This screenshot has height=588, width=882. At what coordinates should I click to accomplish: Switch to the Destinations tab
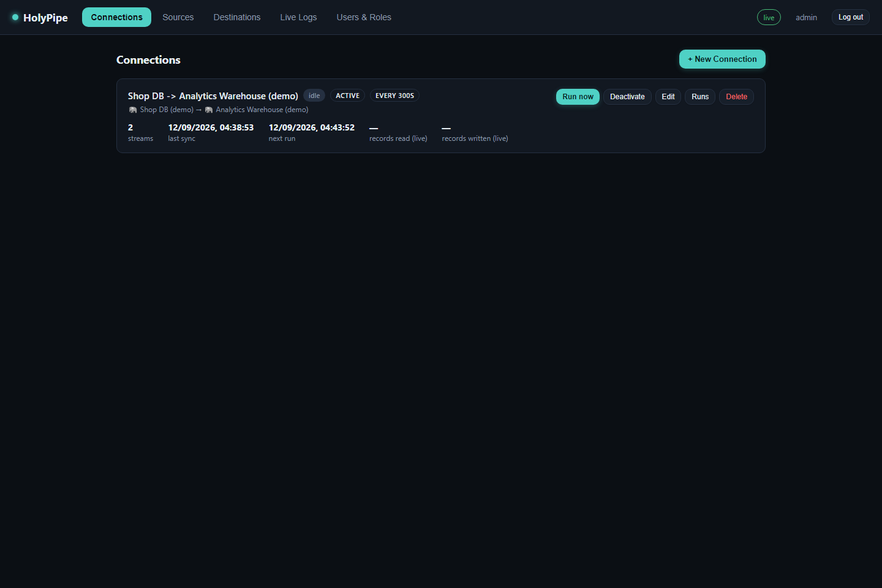coord(237,17)
